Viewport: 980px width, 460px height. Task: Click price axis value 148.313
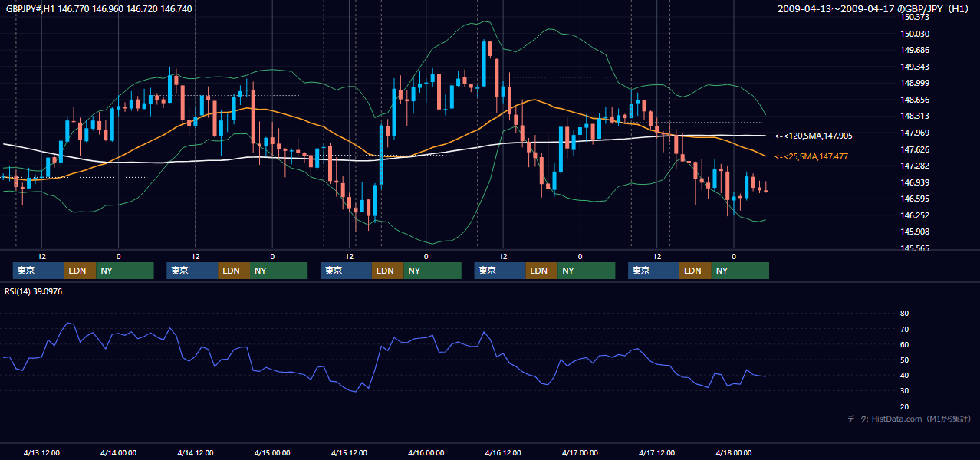[x=915, y=117]
